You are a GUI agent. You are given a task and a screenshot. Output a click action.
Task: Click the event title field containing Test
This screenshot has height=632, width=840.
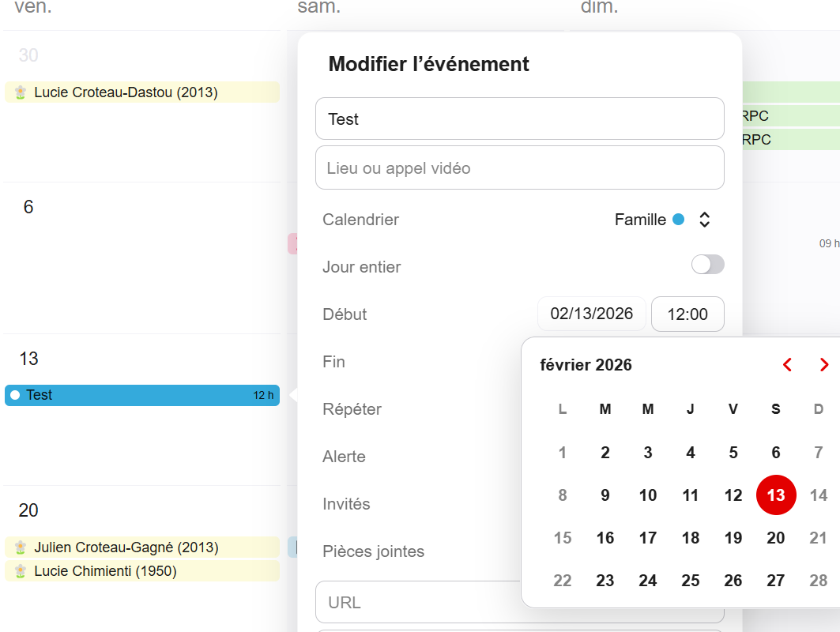[519, 119]
